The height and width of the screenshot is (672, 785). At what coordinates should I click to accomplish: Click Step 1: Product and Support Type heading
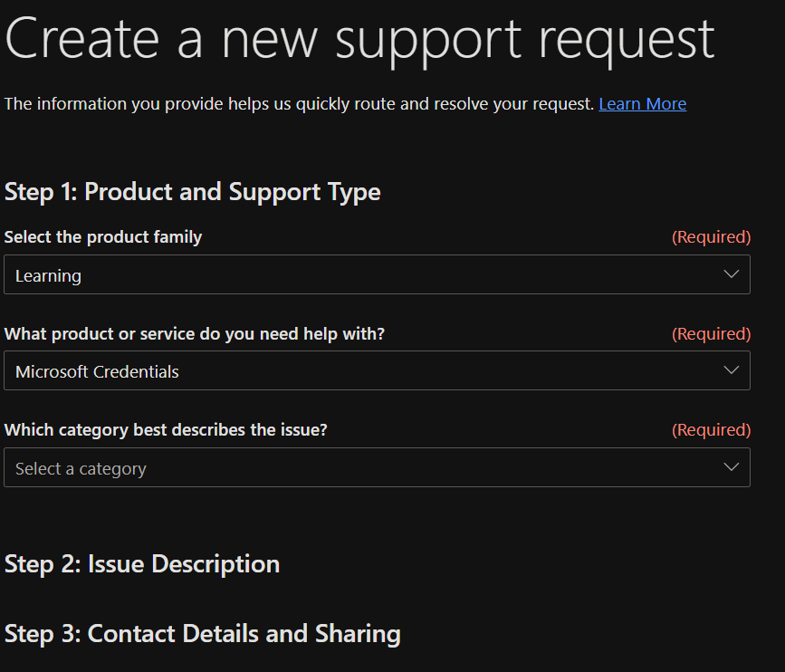coord(193,192)
